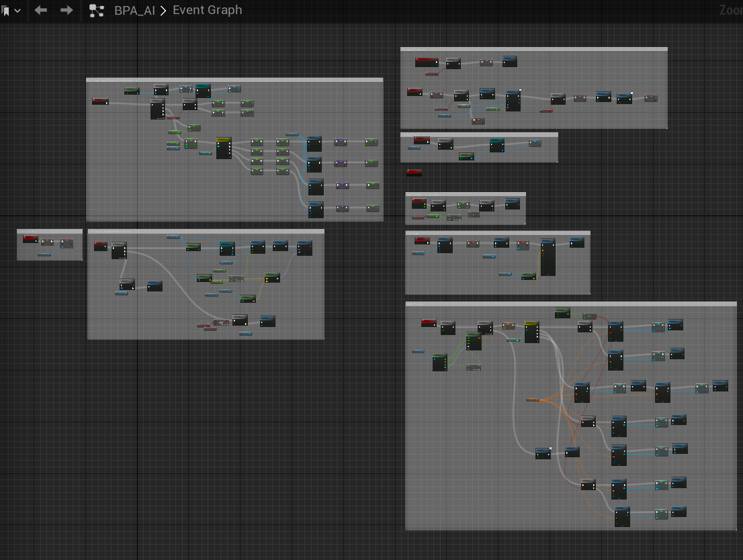This screenshot has width=743, height=560.
Task: Select the teal-header node in the second right comment box
Action: [x=496, y=144]
